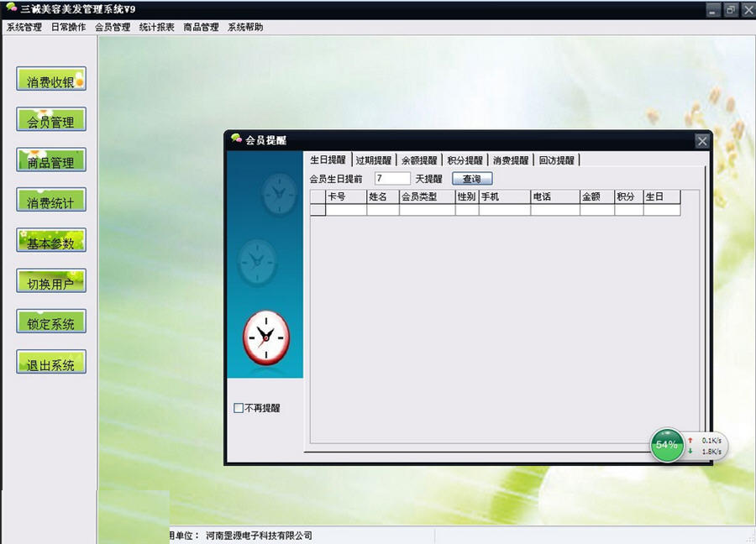This screenshot has width=756, height=544.
Task: Click the 会员类型 column header
Action: 428,196
